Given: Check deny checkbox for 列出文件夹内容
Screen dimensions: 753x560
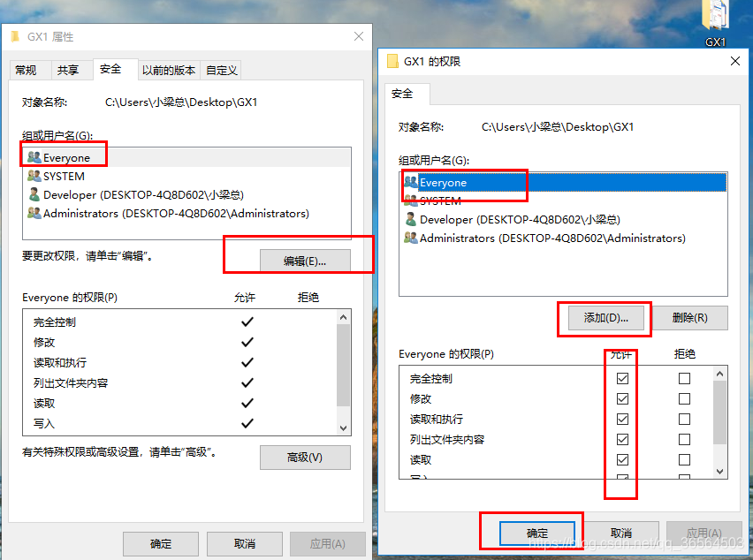Looking at the screenshot, I should [684, 440].
